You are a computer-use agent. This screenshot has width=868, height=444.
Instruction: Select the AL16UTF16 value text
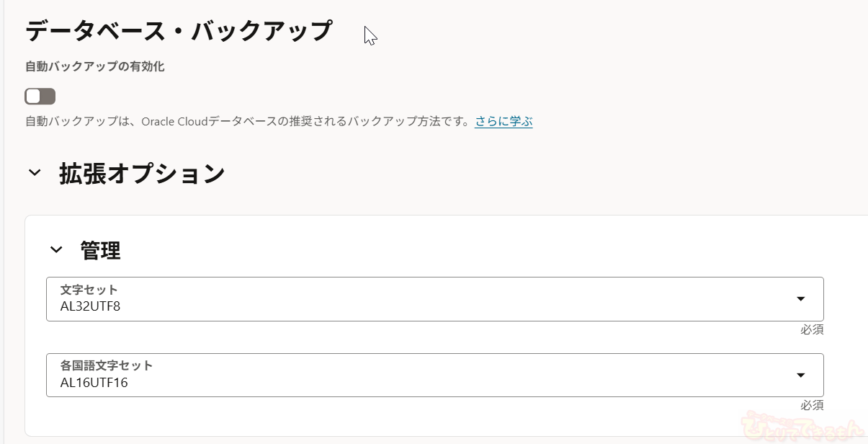94,383
